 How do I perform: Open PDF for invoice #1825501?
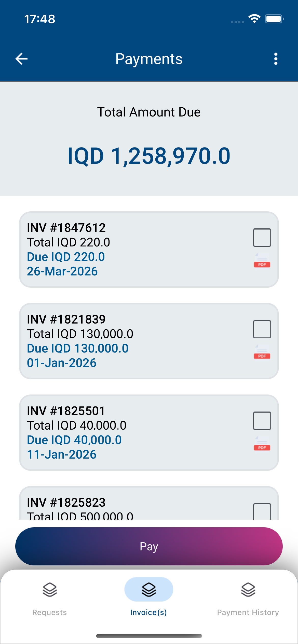pos(262,444)
